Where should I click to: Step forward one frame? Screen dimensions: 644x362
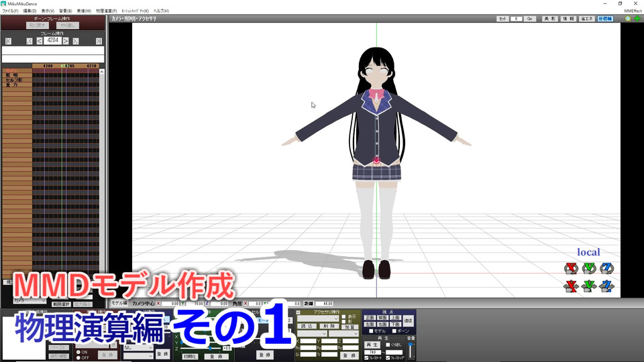click(66, 41)
